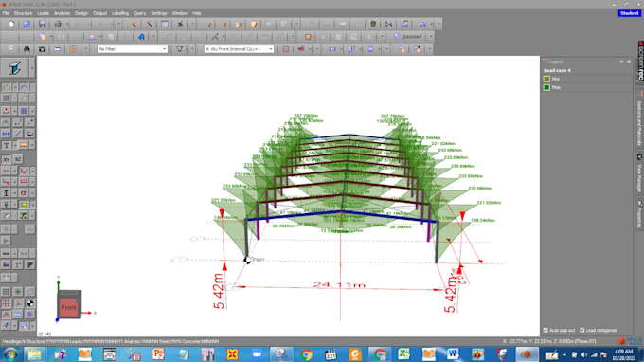
Task: Print using the printer icon
Action: (58, 25)
